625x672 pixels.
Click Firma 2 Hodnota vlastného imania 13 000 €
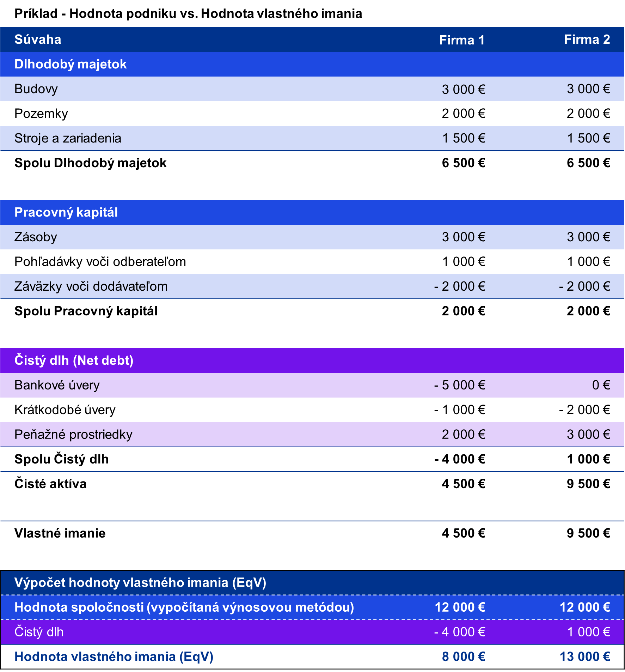(584, 657)
